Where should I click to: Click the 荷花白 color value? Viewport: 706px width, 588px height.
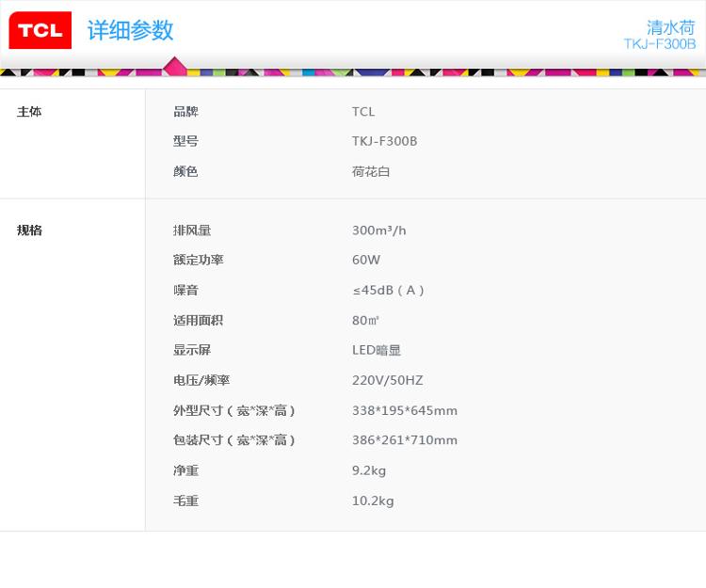[x=371, y=171]
